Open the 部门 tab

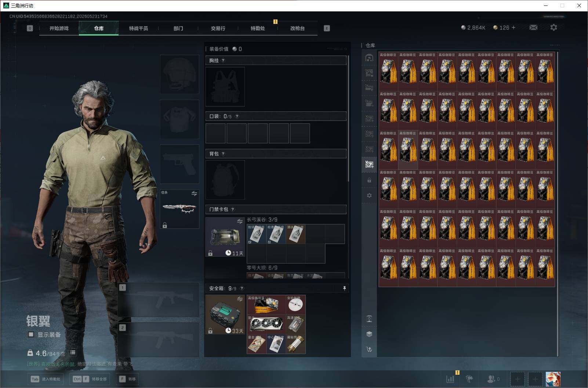click(178, 28)
